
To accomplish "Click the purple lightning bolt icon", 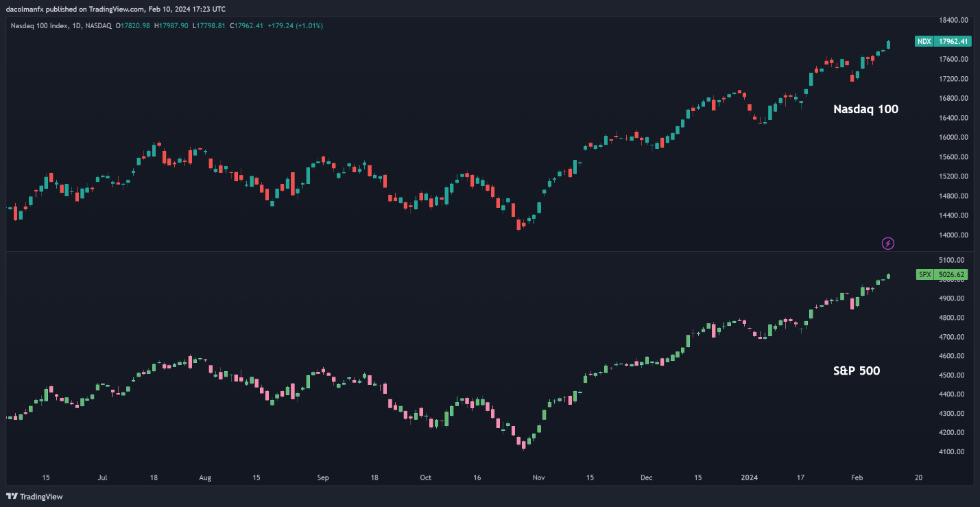I will tap(888, 243).
